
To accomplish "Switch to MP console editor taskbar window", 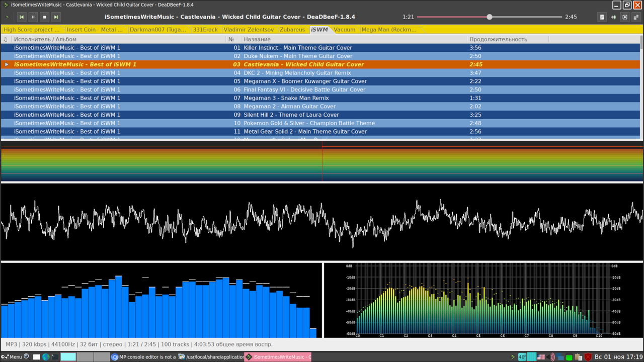I will click(143, 357).
